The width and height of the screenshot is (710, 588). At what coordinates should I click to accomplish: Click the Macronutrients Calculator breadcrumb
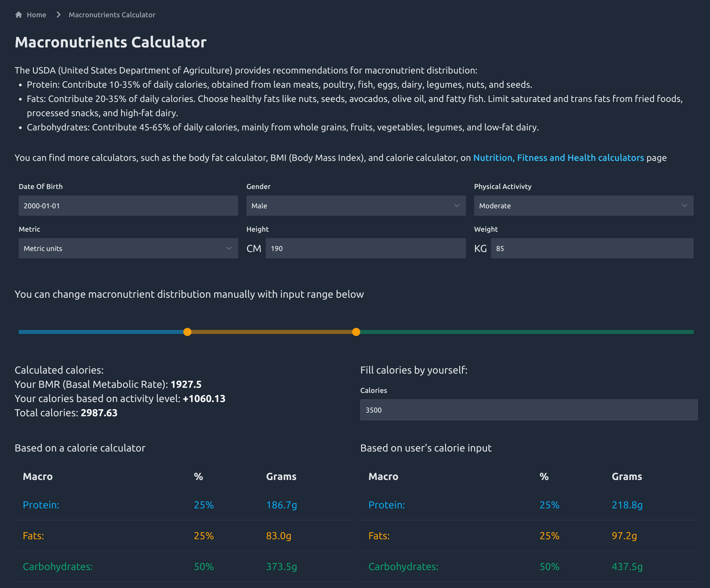(x=112, y=15)
